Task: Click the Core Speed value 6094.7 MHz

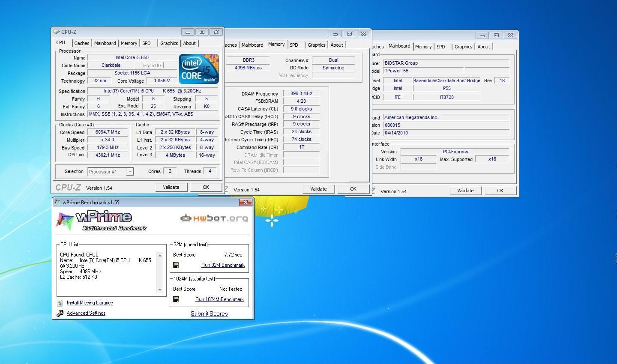Action: (x=108, y=132)
